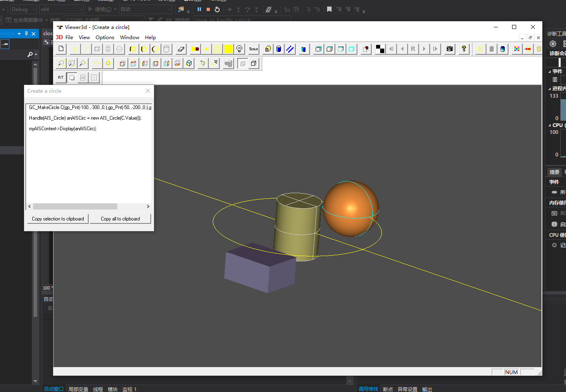This screenshot has height=392, width=566.
Task: Select the yellow line creation tool
Action: (x=86, y=49)
